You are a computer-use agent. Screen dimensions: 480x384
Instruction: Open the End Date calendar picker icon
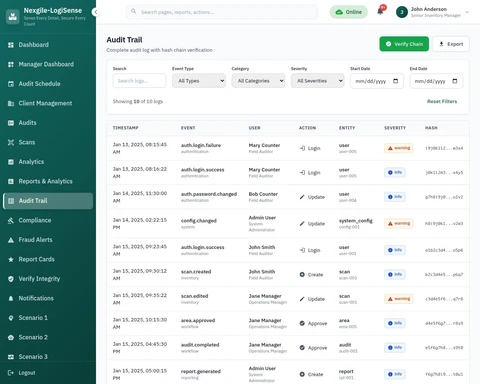pyautogui.click(x=455, y=81)
